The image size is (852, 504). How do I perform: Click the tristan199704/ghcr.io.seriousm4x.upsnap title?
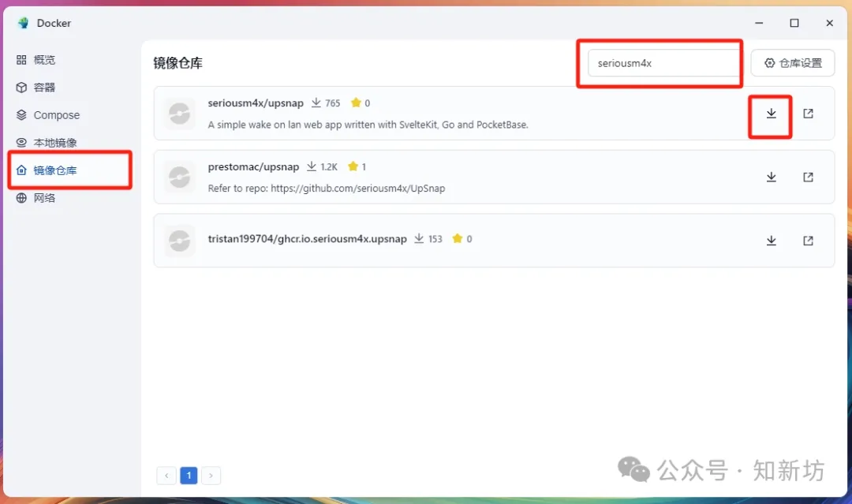tap(307, 239)
